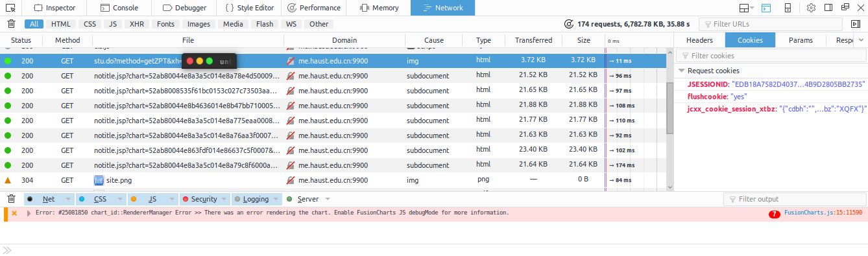Toggle the CSS request filter in network toolbar

click(x=90, y=24)
